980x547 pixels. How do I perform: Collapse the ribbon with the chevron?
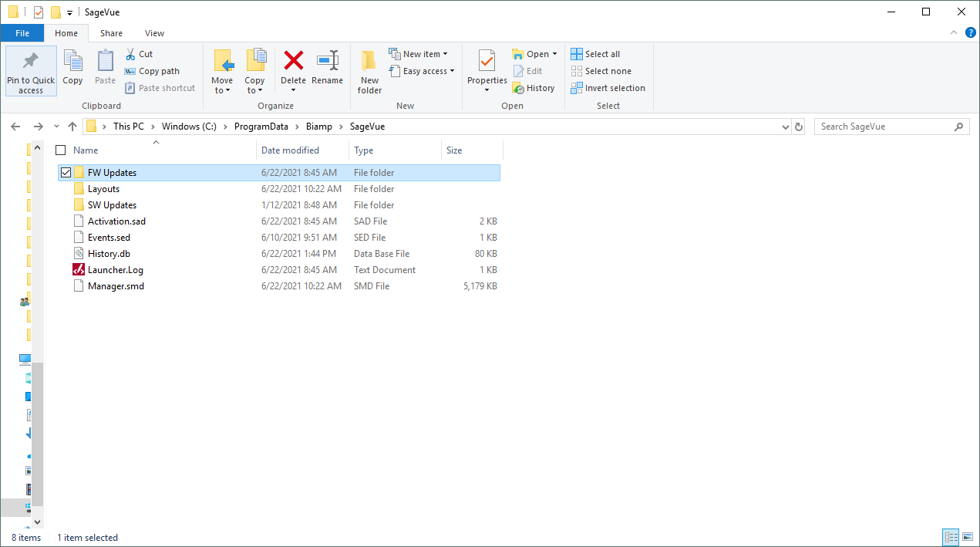953,33
